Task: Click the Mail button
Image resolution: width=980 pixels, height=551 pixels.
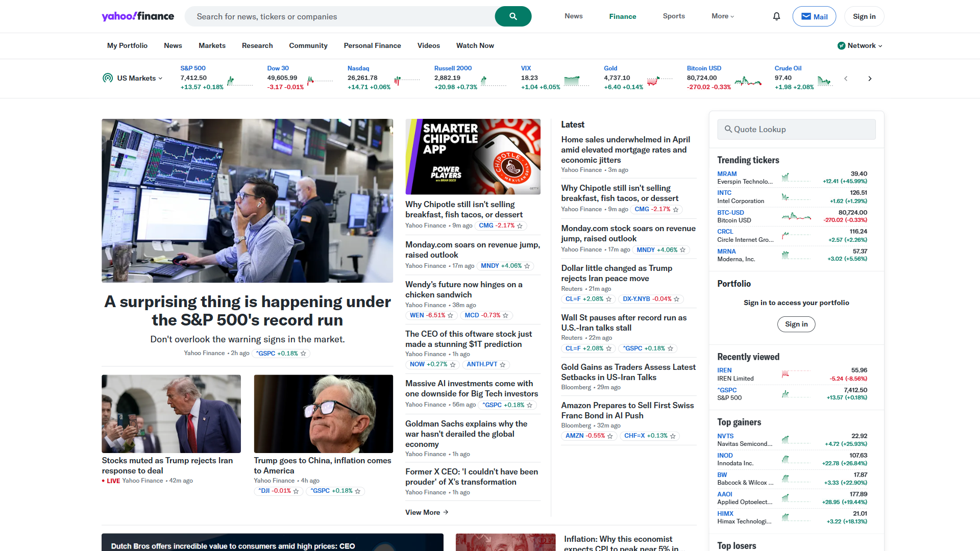Action: point(814,16)
